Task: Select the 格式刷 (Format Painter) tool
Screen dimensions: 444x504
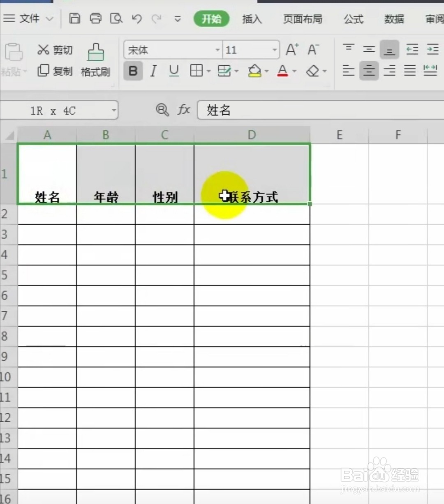Action: 95,60
